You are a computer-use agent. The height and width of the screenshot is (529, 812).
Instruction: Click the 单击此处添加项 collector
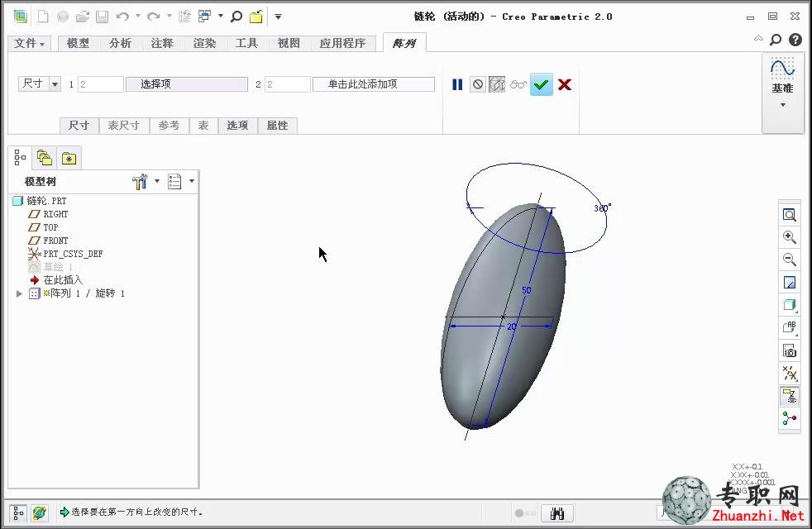click(374, 83)
